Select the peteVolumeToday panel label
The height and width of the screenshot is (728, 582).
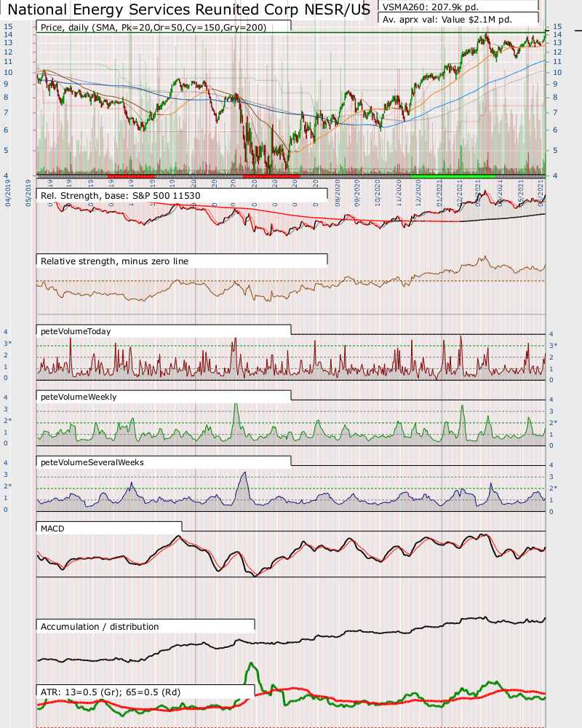(x=76, y=331)
